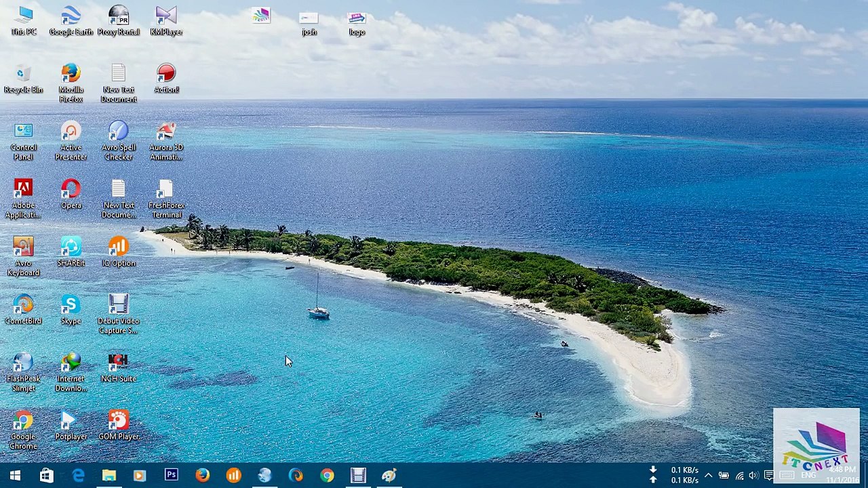The image size is (868, 488).
Task: Open the Paint app in the taskbar
Action: (x=389, y=476)
